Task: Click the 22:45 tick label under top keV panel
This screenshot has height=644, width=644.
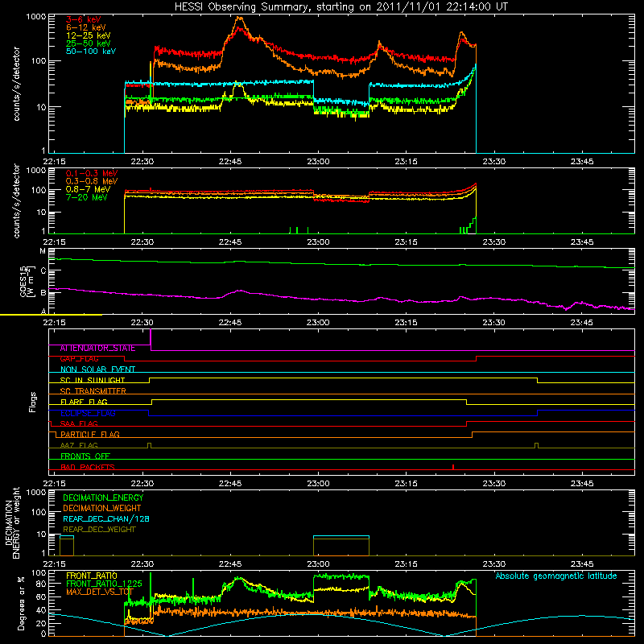Action: [230, 162]
